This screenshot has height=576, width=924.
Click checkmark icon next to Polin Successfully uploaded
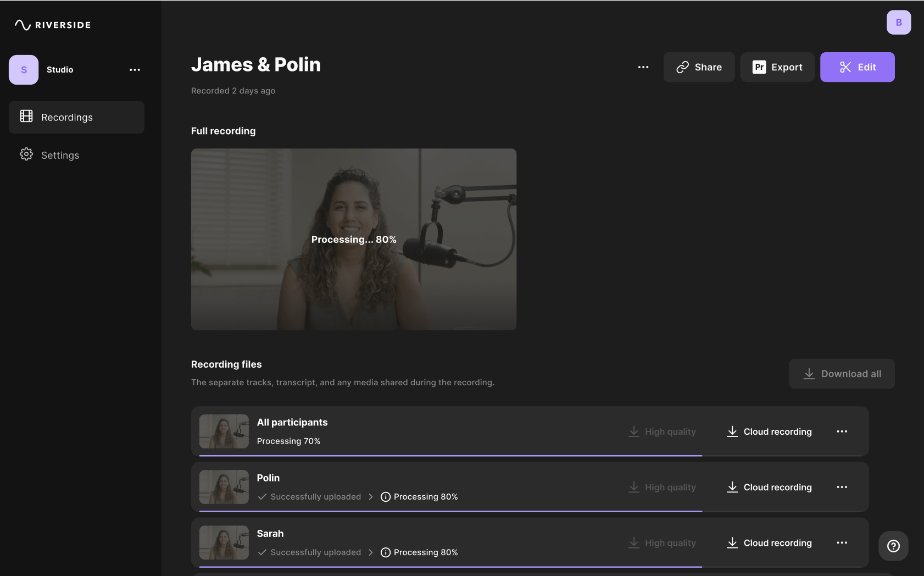(262, 497)
